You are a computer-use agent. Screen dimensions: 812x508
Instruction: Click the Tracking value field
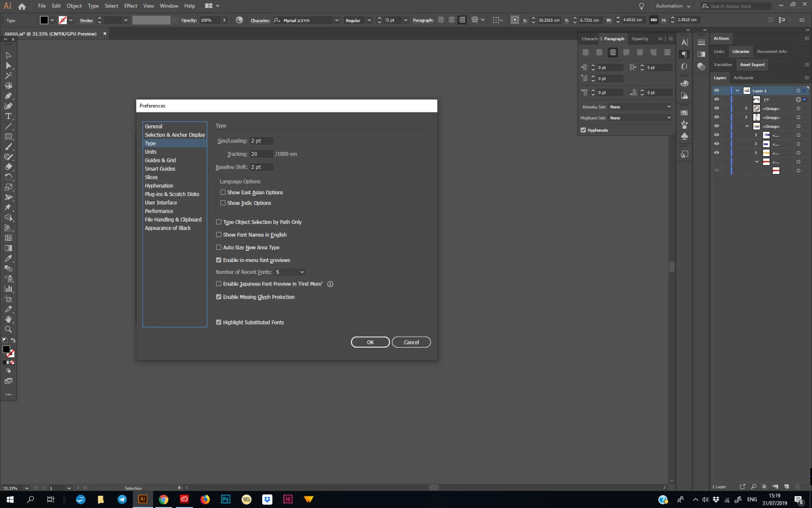[261, 154]
